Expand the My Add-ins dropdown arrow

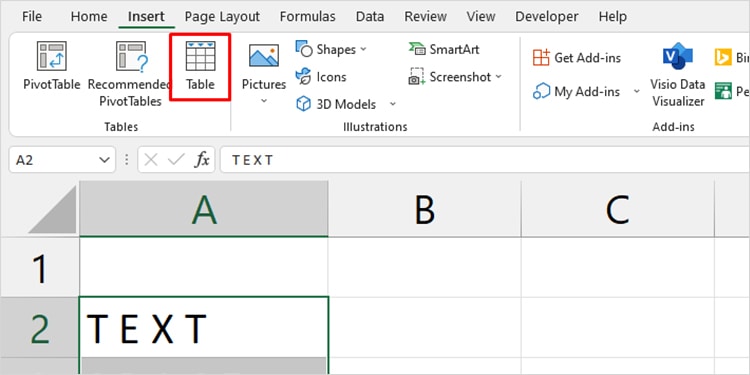(637, 91)
